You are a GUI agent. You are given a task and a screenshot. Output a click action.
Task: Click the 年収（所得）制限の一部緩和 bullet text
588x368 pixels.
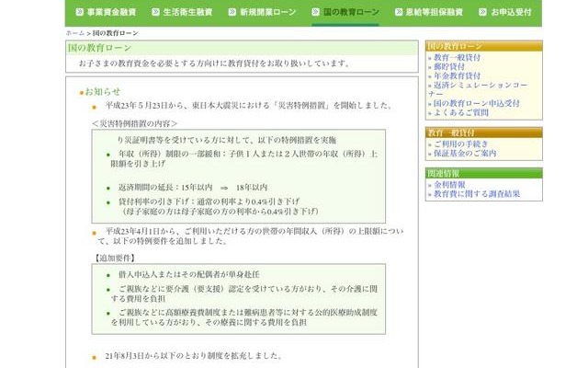point(244,159)
